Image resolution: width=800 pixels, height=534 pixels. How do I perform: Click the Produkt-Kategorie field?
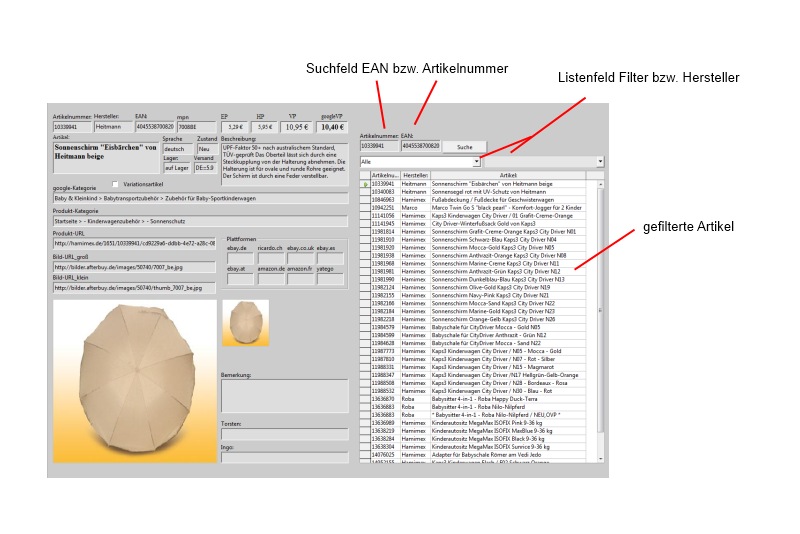point(201,221)
